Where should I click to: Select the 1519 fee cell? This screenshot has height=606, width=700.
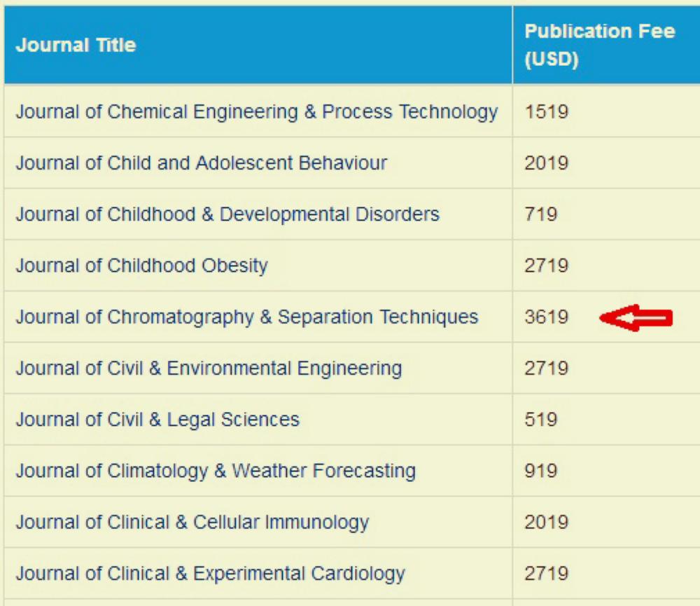(x=546, y=112)
